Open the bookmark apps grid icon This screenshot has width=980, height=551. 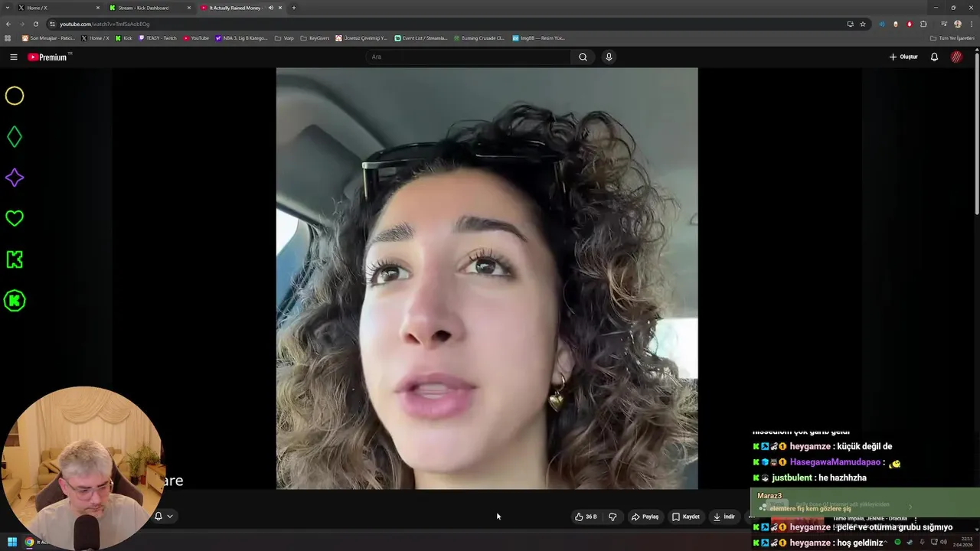click(8, 37)
